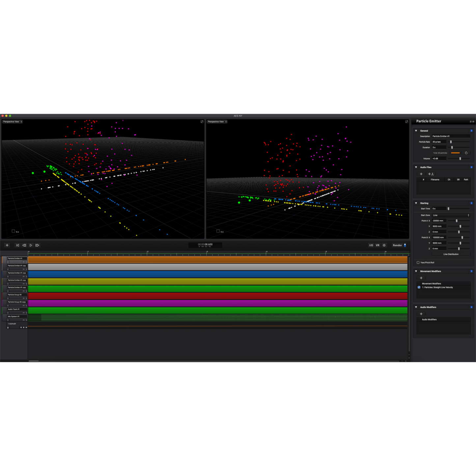Click the play button in transport bar
Screen dimensions: 476x476
pos(31,245)
